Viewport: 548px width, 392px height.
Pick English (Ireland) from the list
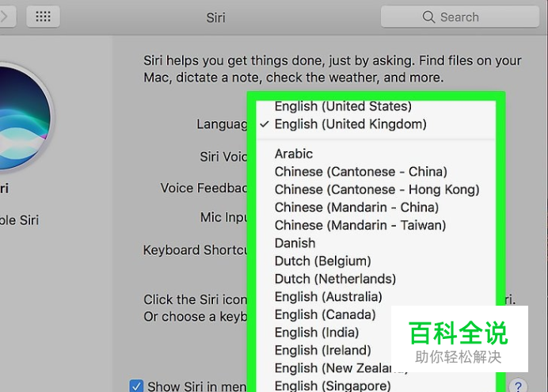[x=322, y=350]
